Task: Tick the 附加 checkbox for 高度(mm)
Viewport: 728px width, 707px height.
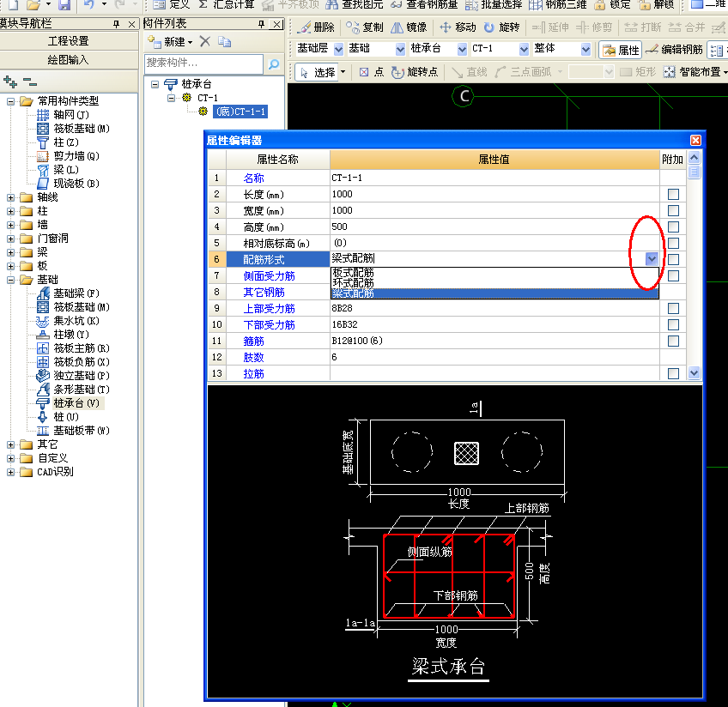Action: (x=673, y=227)
